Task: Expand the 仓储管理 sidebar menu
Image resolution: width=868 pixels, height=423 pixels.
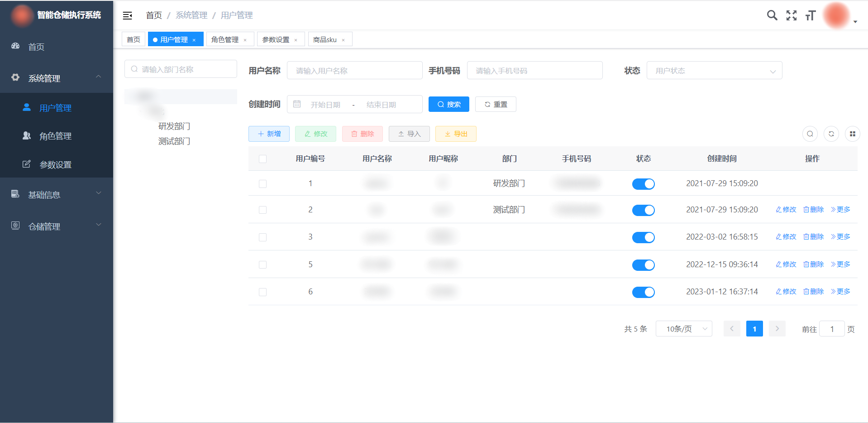Action: [57, 226]
